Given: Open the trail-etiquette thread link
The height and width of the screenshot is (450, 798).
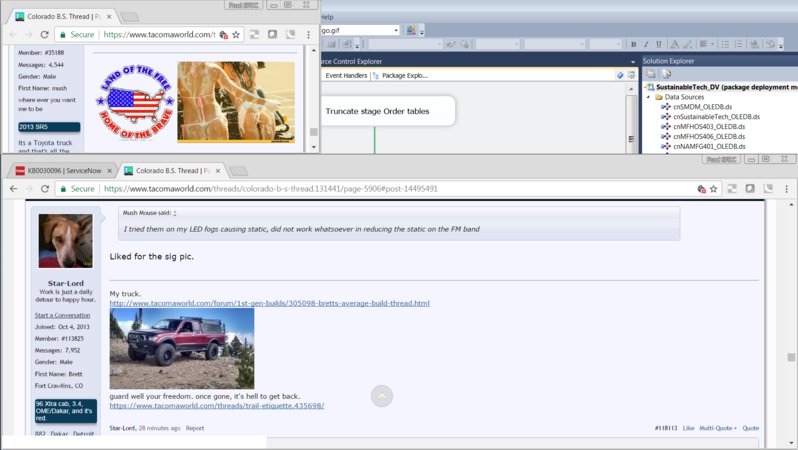Looking at the screenshot, I should point(217,406).
